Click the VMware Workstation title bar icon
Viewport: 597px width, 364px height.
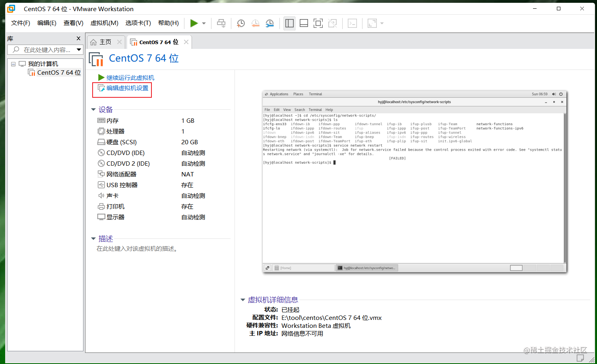(11, 8)
